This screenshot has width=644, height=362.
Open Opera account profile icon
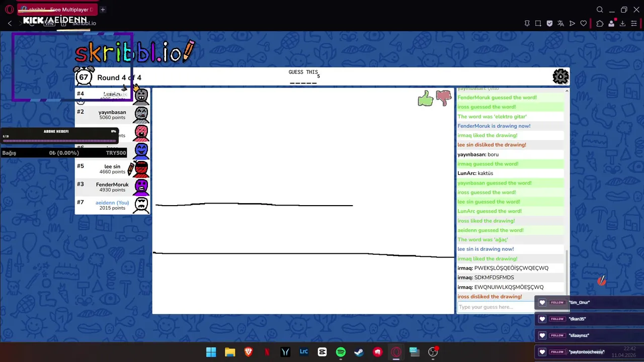pyautogui.click(x=611, y=23)
